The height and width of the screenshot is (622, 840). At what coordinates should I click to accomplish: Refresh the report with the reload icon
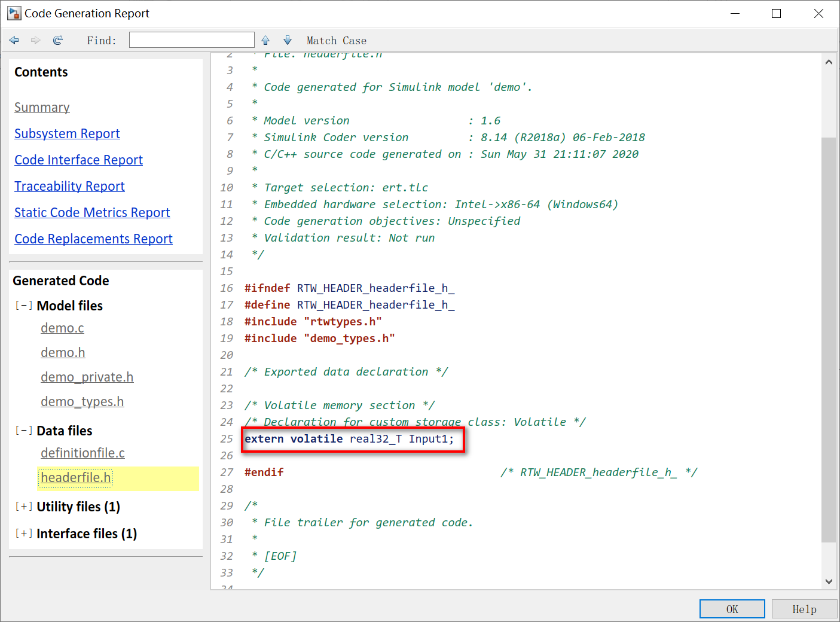58,40
